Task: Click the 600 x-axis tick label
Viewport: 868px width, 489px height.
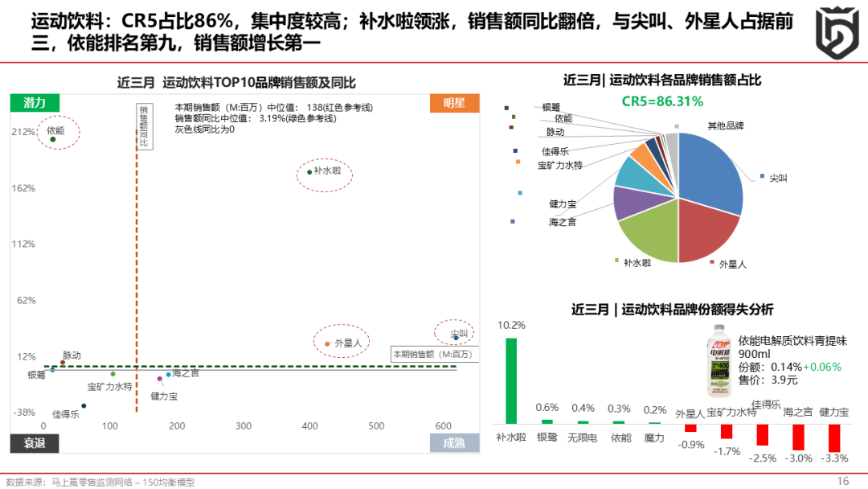Action: 443,426
